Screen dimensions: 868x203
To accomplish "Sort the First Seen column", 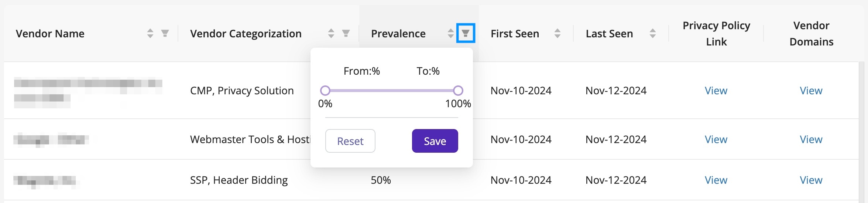I will (x=557, y=33).
